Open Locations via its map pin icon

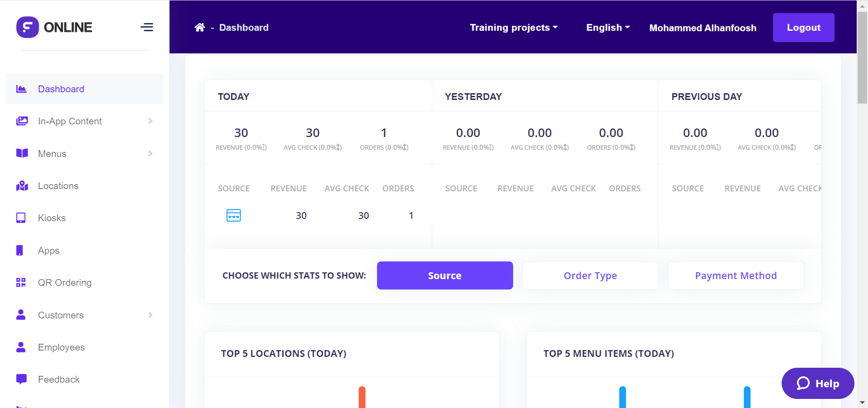pos(22,185)
